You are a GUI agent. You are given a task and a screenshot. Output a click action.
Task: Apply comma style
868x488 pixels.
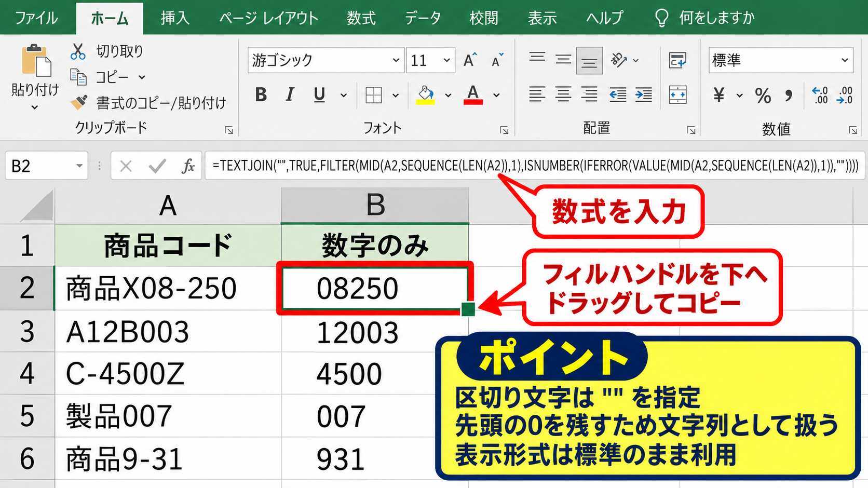point(789,96)
